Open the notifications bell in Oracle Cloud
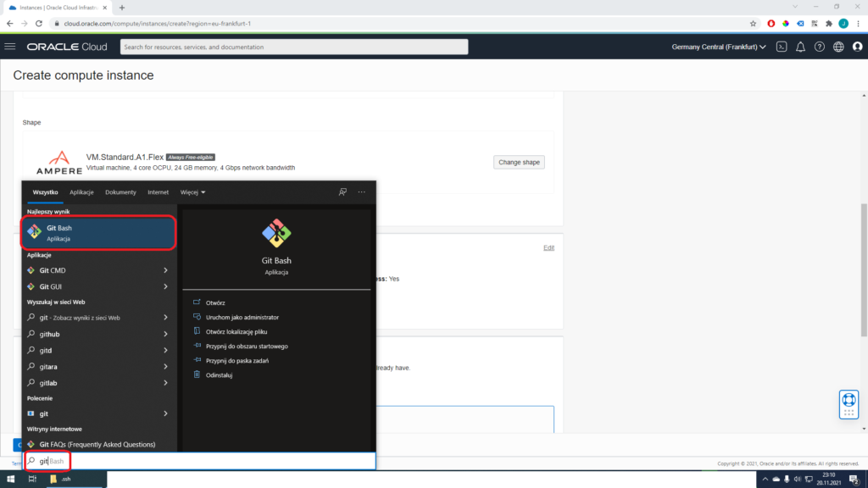This screenshot has height=488, width=868. click(800, 47)
